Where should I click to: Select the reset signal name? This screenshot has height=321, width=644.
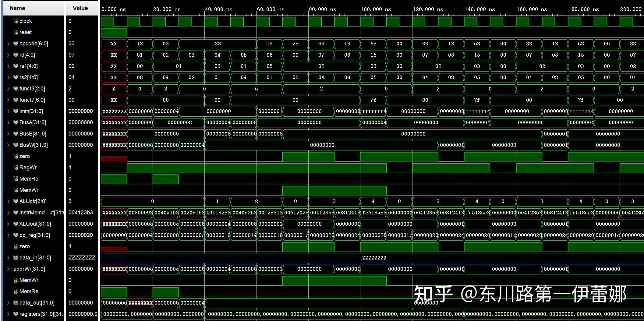(26, 32)
